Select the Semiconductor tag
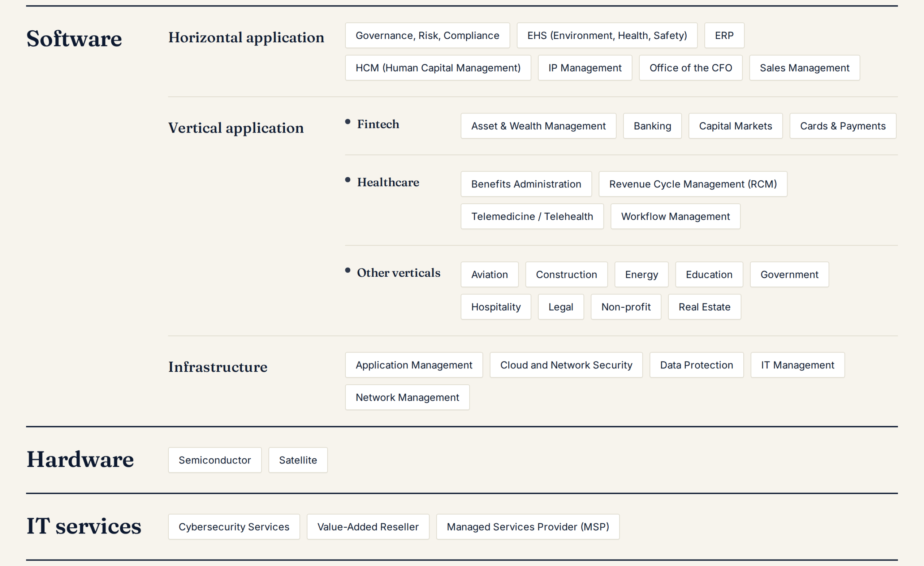This screenshot has height=566, width=924. 215,460
